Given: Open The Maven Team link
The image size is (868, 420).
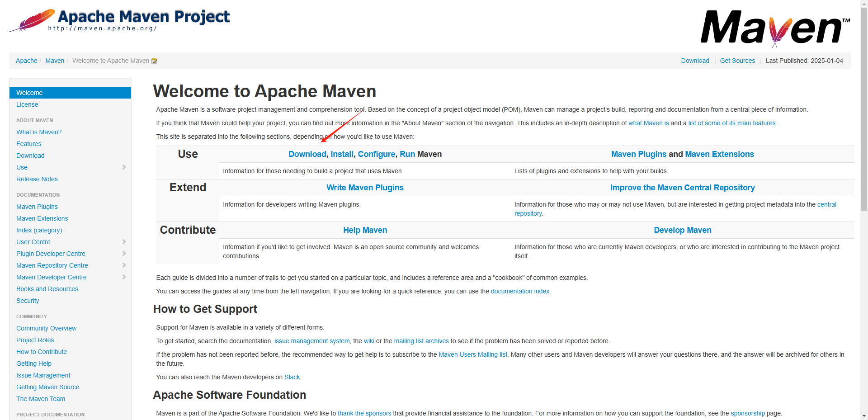Looking at the screenshot, I should pos(41,399).
